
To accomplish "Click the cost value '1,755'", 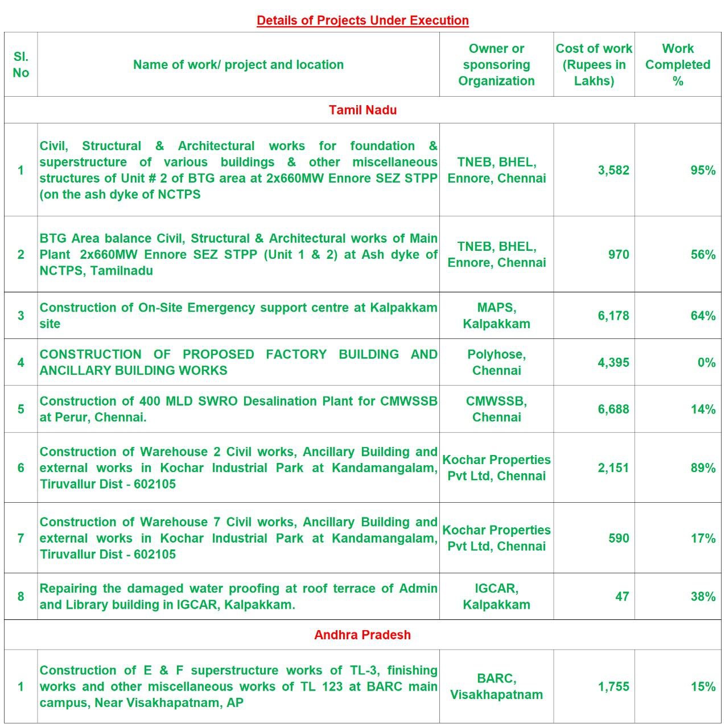I will coord(613,686).
